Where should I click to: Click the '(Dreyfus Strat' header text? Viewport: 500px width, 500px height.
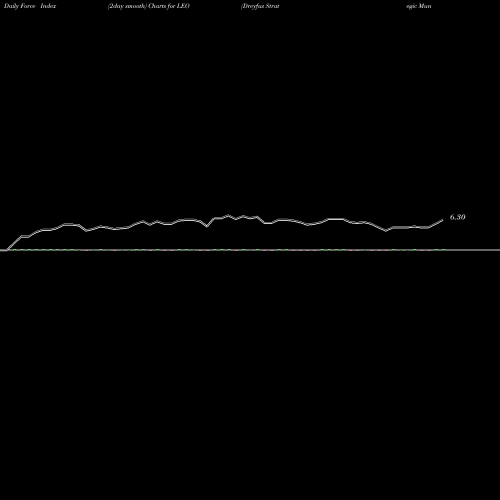pyautogui.click(x=260, y=6)
